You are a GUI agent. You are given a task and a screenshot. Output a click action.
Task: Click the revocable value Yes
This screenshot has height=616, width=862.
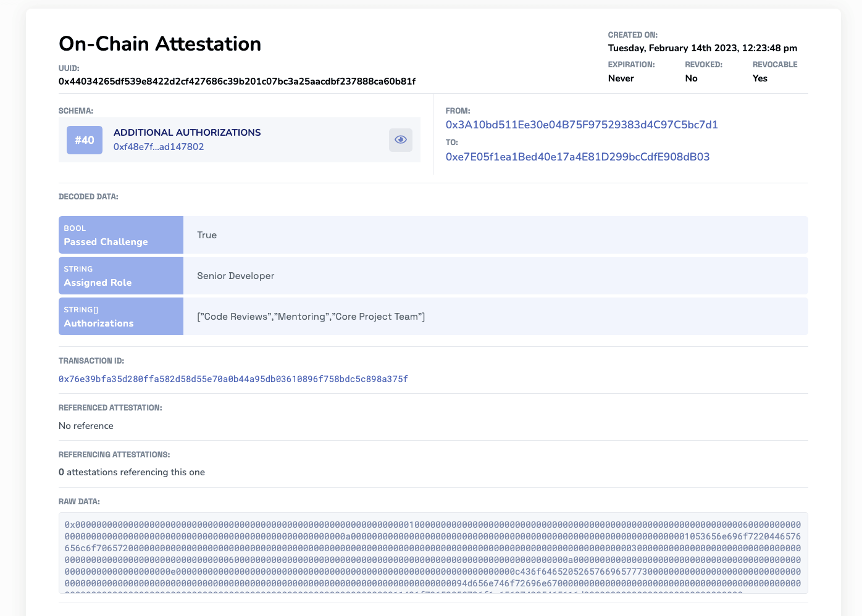point(760,78)
